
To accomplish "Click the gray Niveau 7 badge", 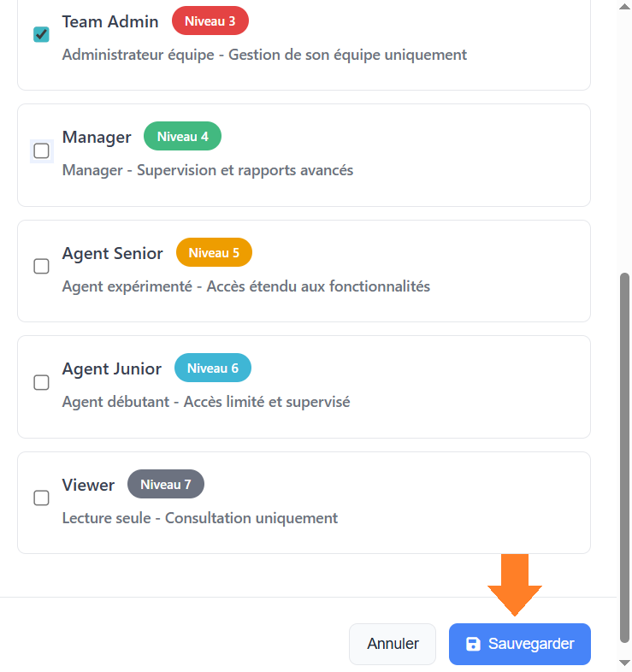I will click(166, 484).
